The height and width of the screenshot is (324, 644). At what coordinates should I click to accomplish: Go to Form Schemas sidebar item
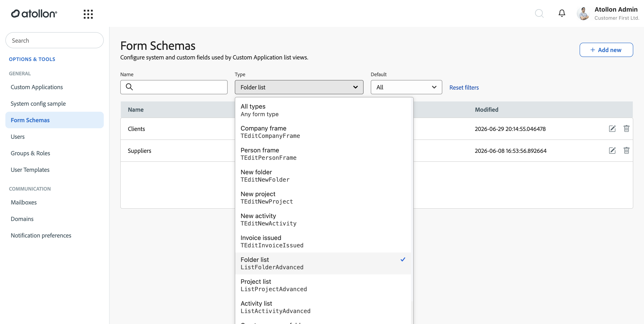(x=55, y=120)
